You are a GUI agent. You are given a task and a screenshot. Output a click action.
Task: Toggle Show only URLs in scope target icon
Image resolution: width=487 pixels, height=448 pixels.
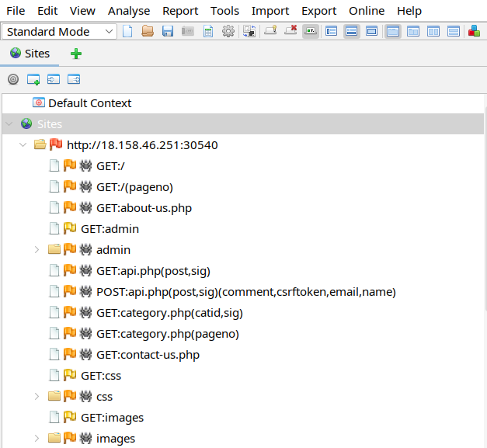click(x=13, y=79)
